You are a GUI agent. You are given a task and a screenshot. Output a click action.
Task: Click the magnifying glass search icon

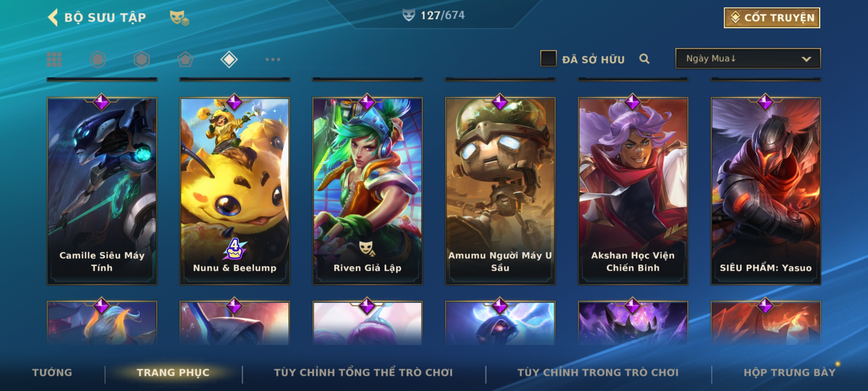(644, 59)
